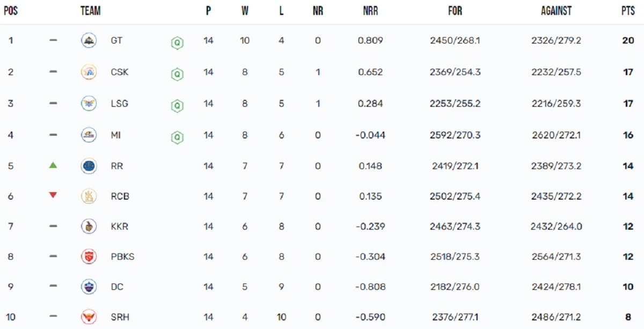This screenshot has width=644, height=329.
Task: Click the green up arrow for RR
Action: click(x=53, y=165)
